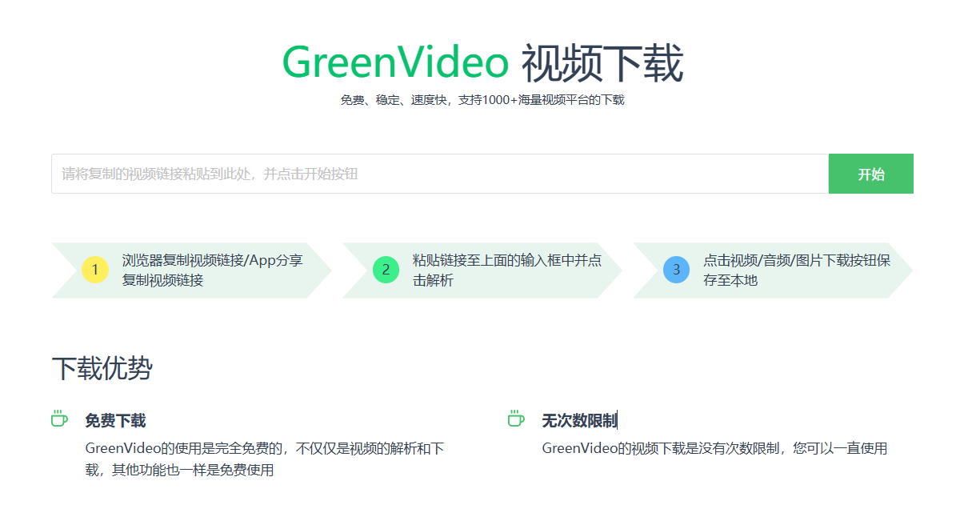Viewport: 980px width, 517px height.
Task: Click the green step 2 number circle
Action: point(385,271)
